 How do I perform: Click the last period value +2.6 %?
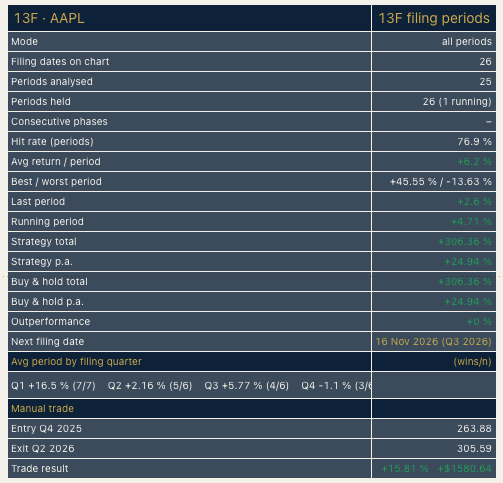point(474,202)
